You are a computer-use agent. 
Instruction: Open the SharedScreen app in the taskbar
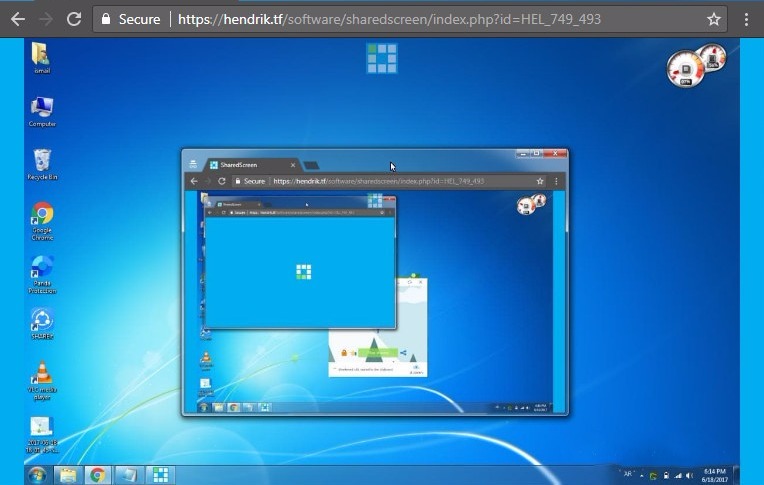click(x=160, y=475)
